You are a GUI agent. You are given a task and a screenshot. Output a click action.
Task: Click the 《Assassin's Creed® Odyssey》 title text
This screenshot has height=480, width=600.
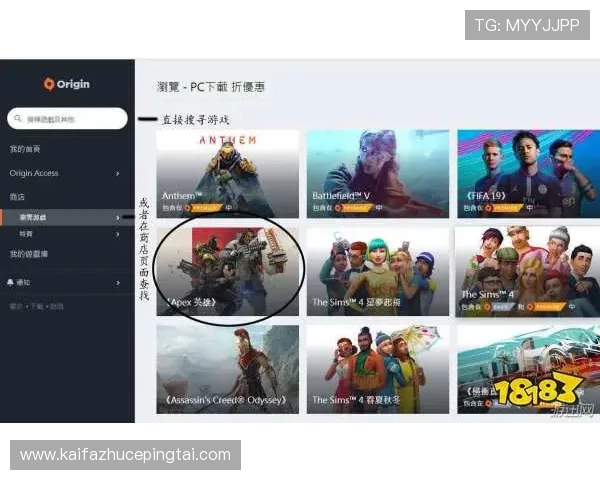coord(226,400)
